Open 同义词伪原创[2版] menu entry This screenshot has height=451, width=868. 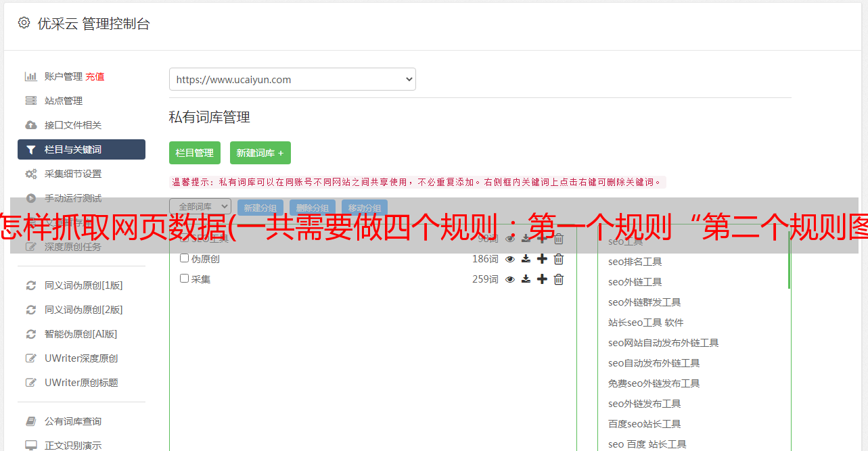tap(84, 310)
